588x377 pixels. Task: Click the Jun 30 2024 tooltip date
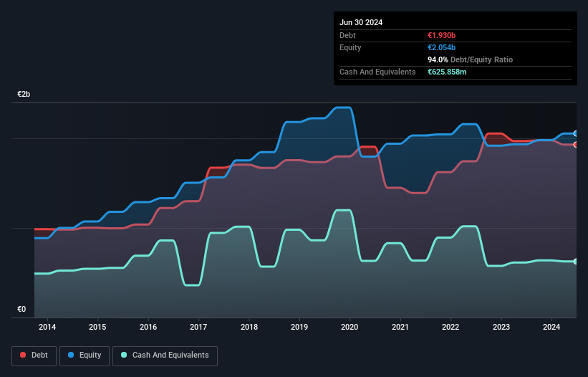point(361,22)
